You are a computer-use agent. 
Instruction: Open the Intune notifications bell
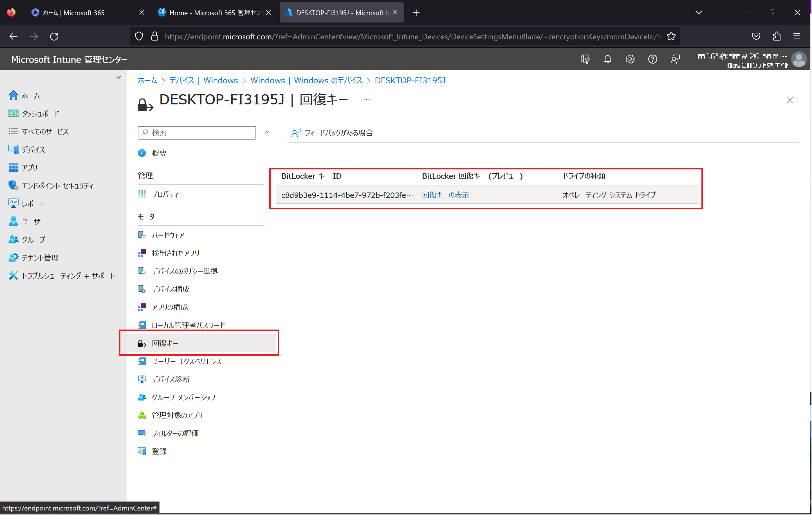(x=607, y=59)
